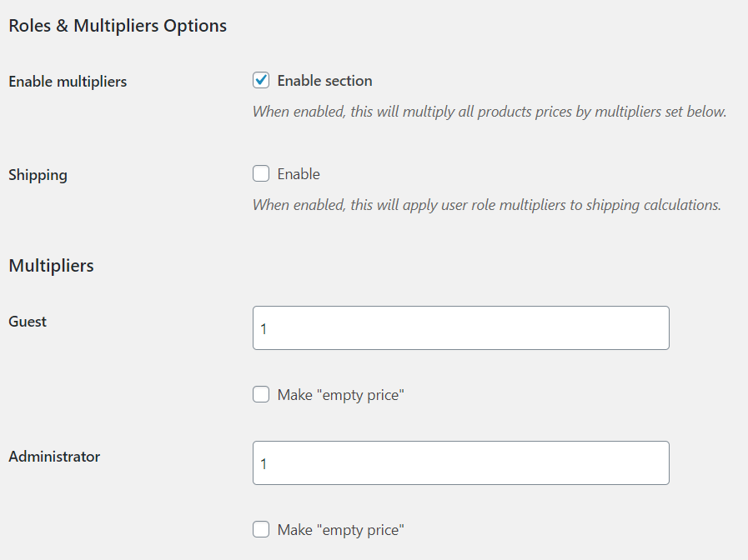Click the "Enable section" label text
Image resolution: width=748 pixels, height=560 pixels.
click(324, 81)
